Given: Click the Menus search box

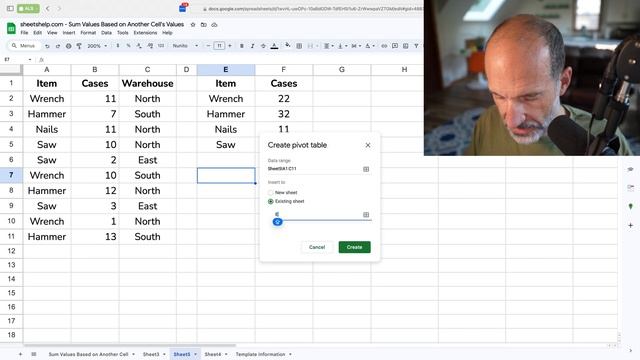Looking at the screenshot, I should pos(24,46).
